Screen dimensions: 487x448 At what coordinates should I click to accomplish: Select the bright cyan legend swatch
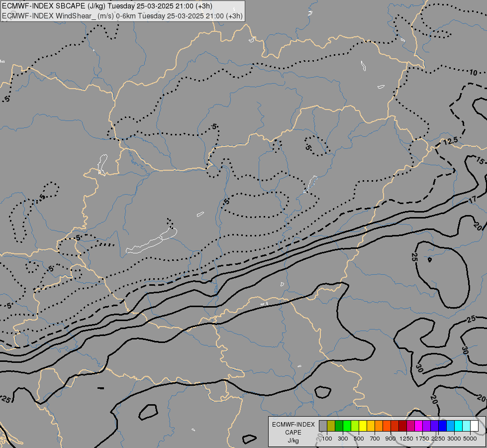point(459,426)
